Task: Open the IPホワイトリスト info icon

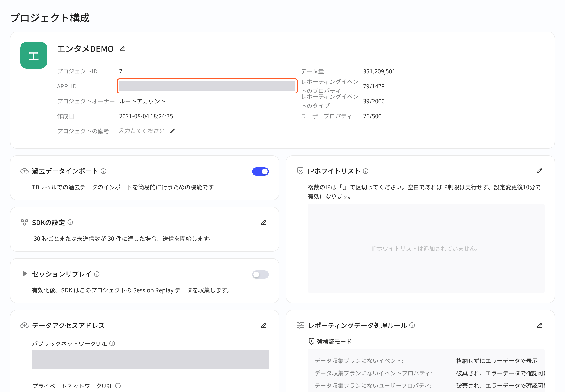Action: coord(366,171)
